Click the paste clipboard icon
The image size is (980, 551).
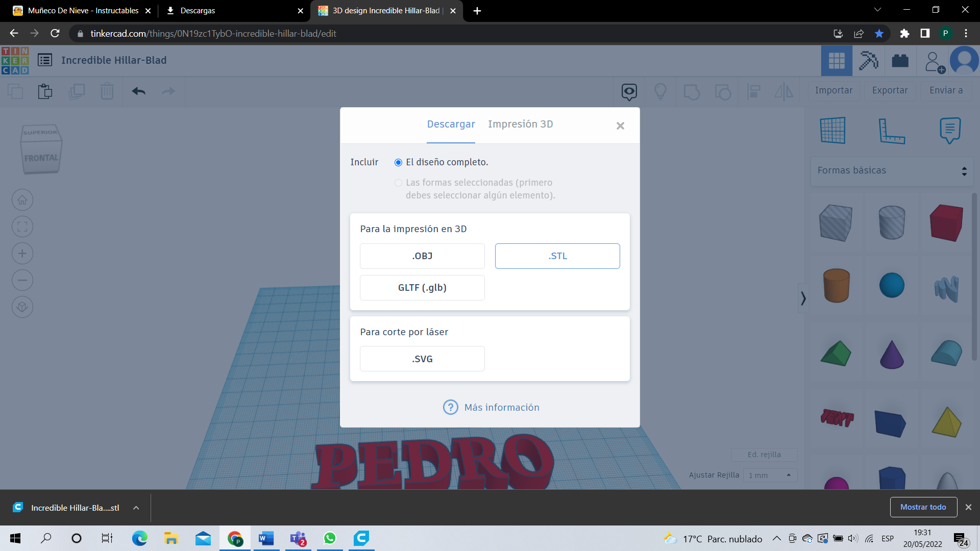click(x=45, y=91)
